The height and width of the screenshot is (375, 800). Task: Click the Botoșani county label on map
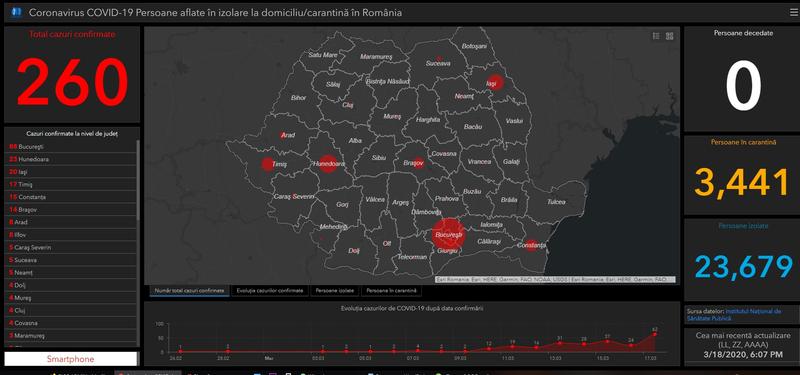tap(474, 46)
